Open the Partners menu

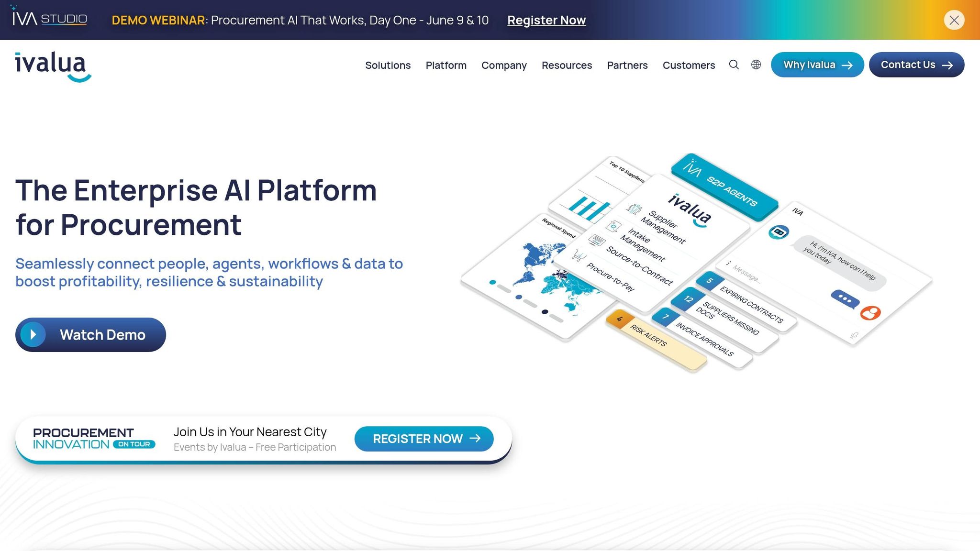pyautogui.click(x=627, y=65)
